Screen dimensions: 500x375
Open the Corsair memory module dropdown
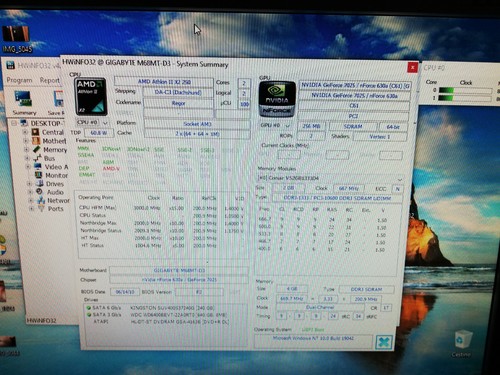[x=331, y=178]
